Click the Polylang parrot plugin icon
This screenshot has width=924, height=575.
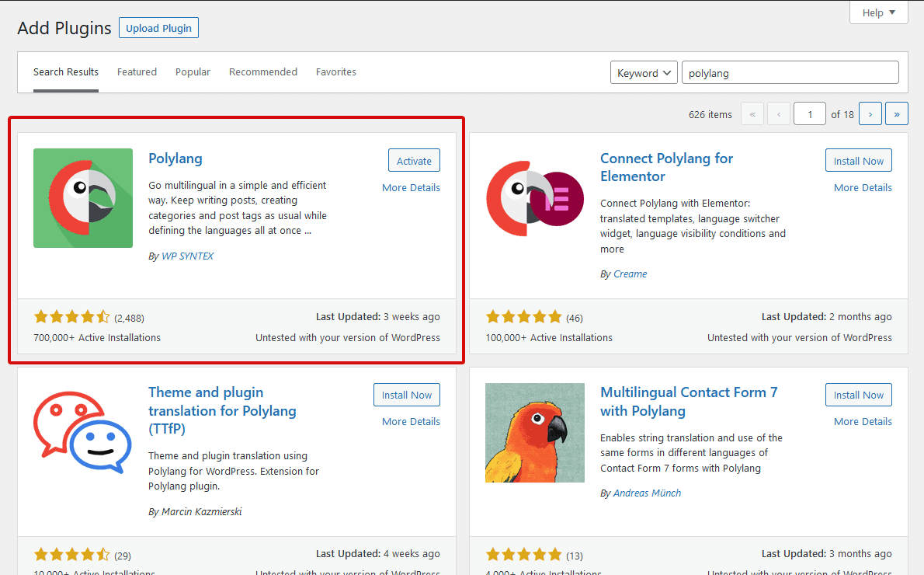point(83,198)
